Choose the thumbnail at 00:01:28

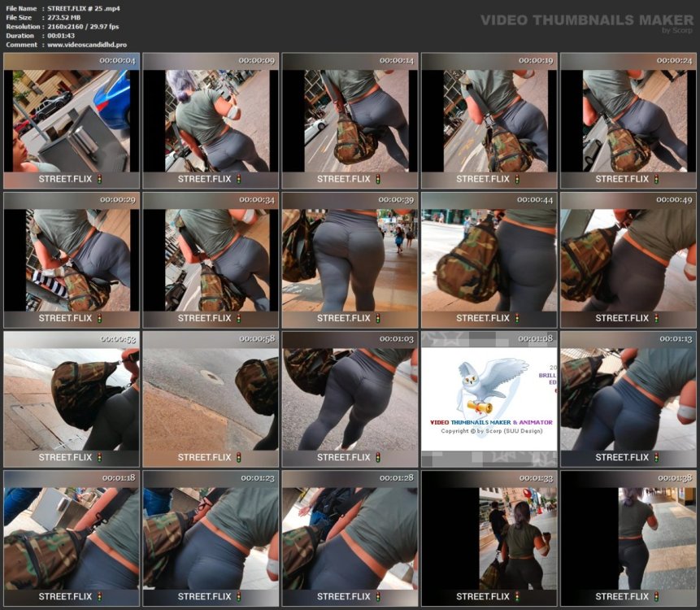point(350,538)
